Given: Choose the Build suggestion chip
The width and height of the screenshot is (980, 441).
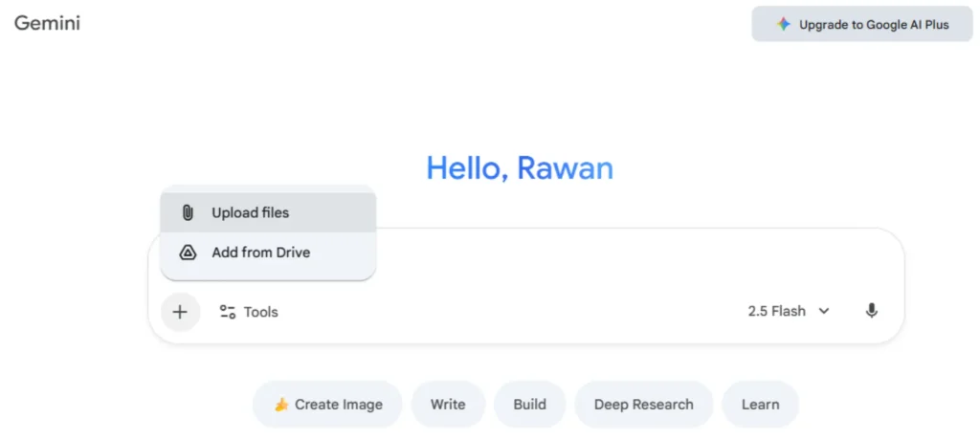Looking at the screenshot, I should click(529, 405).
